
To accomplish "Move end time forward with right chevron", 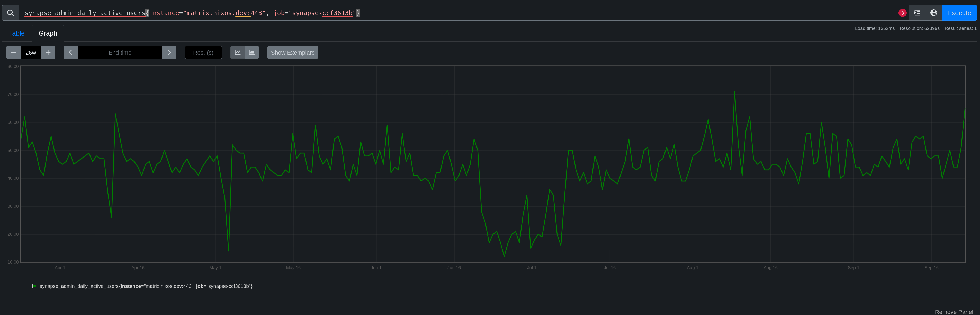I will click(x=169, y=52).
